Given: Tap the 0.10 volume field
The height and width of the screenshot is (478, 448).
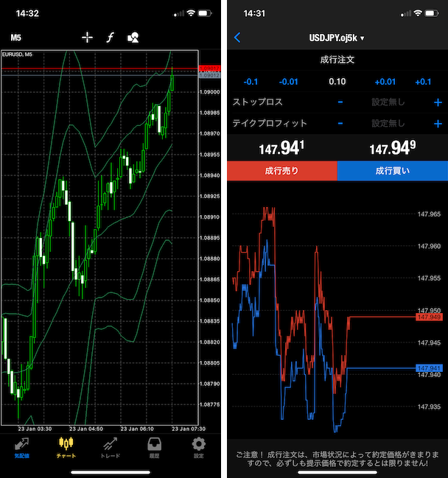Looking at the screenshot, I should point(337,82).
